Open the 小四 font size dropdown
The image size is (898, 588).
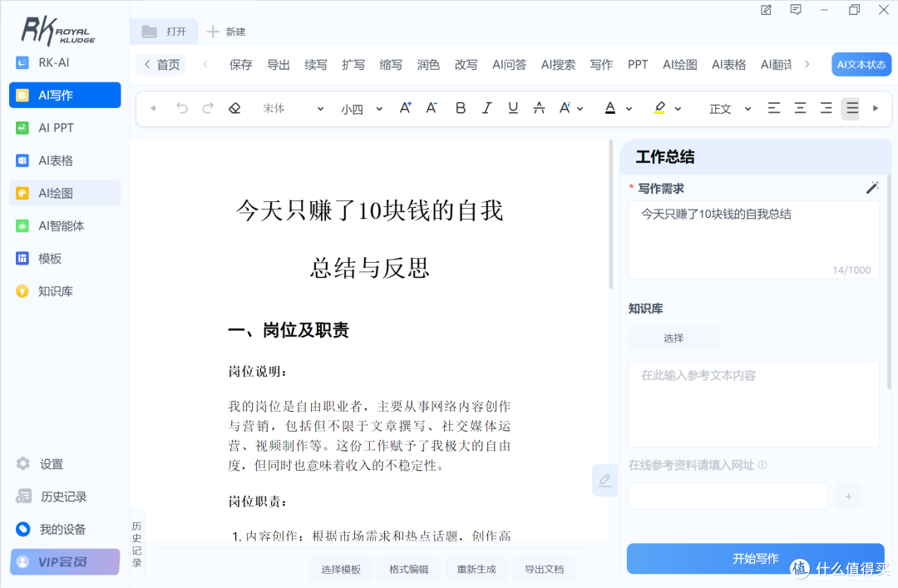click(x=362, y=109)
